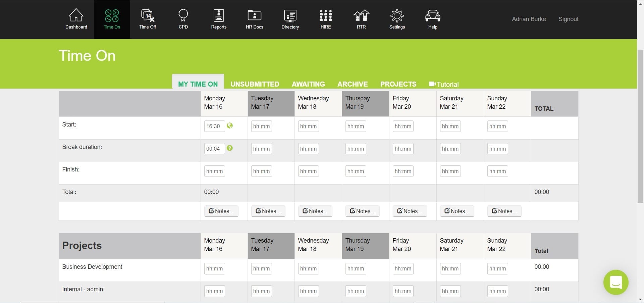Click the page vertical scrollbar thumb
This screenshot has height=303, width=644.
point(640,126)
